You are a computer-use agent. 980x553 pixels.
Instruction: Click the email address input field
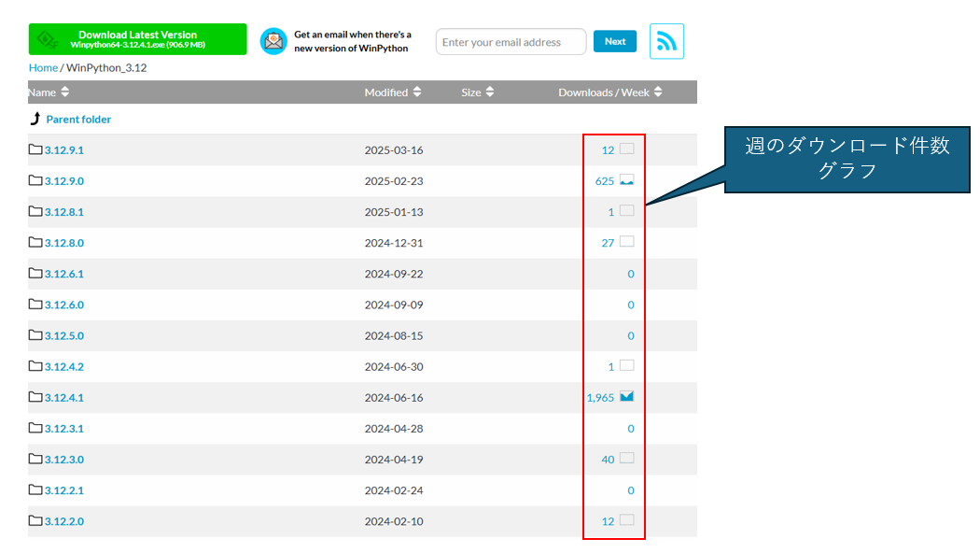[511, 42]
